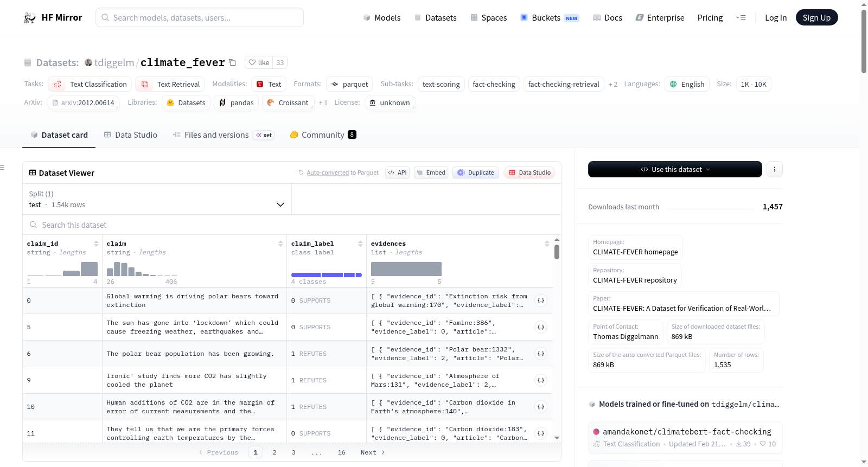This screenshot has height=467, width=868.
Task: Go to Spaces in the navigation
Action: click(x=489, y=18)
